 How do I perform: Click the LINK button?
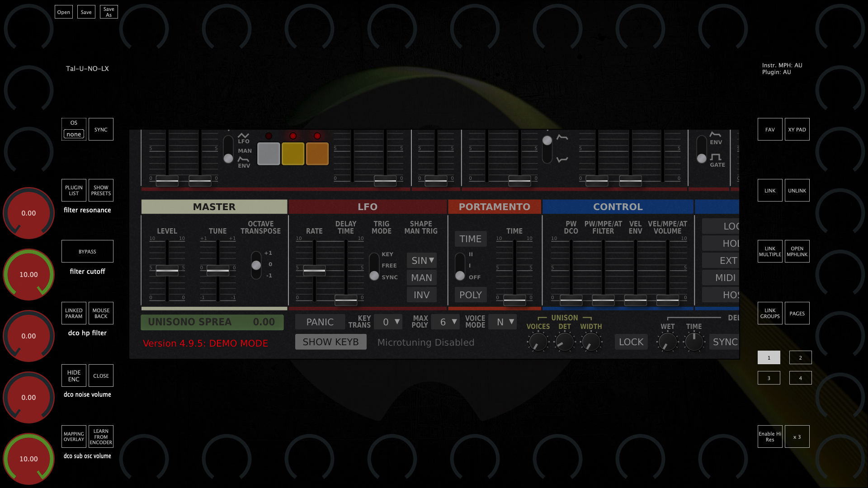(x=770, y=191)
